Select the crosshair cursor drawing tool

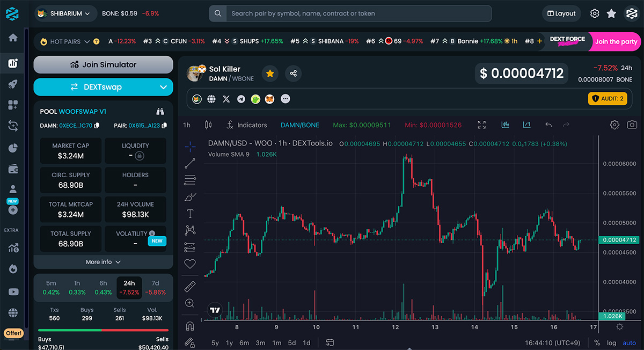(190, 146)
